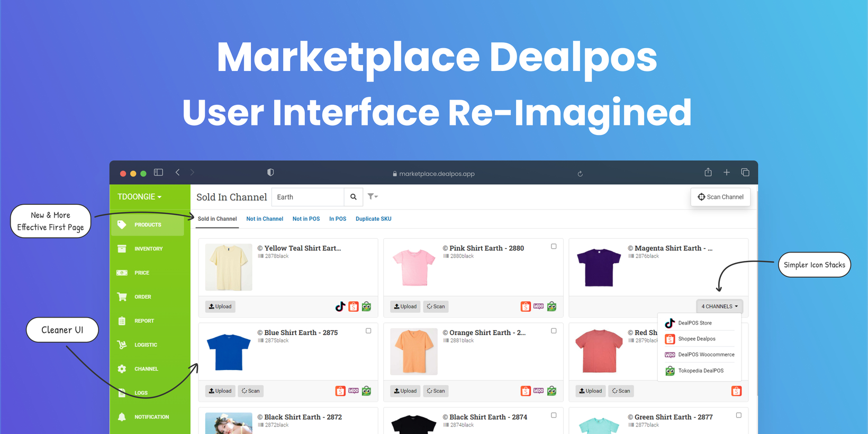This screenshot has width=868, height=434.
Task: Tick the Orange Shirt Earth checkbox
Action: click(x=554, y=331)
